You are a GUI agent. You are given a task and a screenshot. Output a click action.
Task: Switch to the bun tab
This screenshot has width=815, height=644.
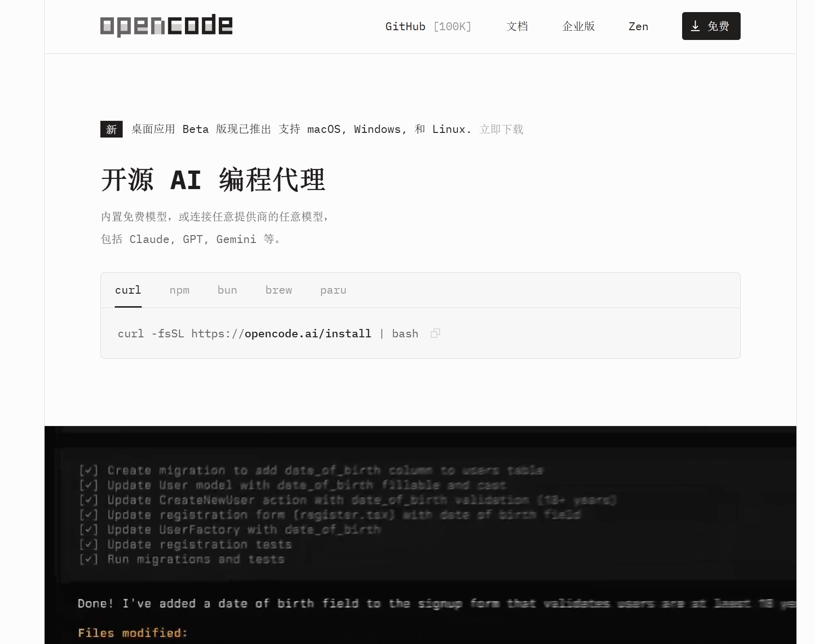[227, 290]
